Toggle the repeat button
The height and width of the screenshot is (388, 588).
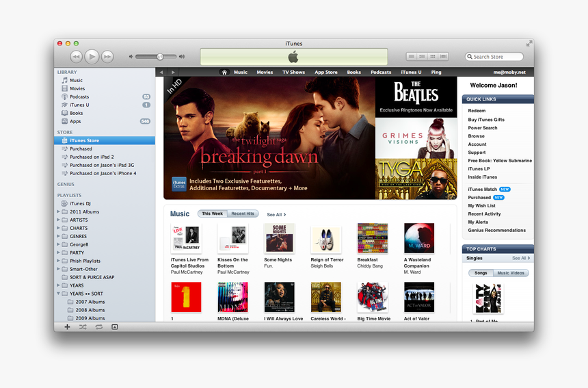coord(98,327)
